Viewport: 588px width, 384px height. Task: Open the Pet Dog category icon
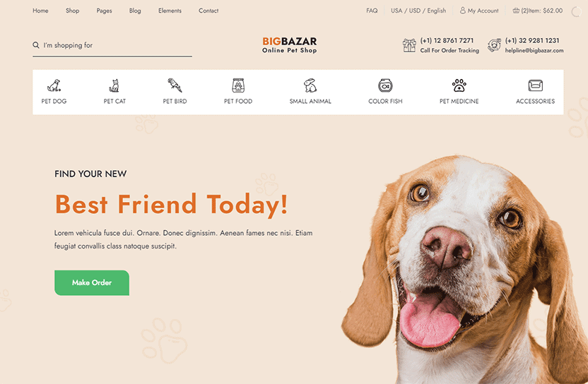(54, 85)
